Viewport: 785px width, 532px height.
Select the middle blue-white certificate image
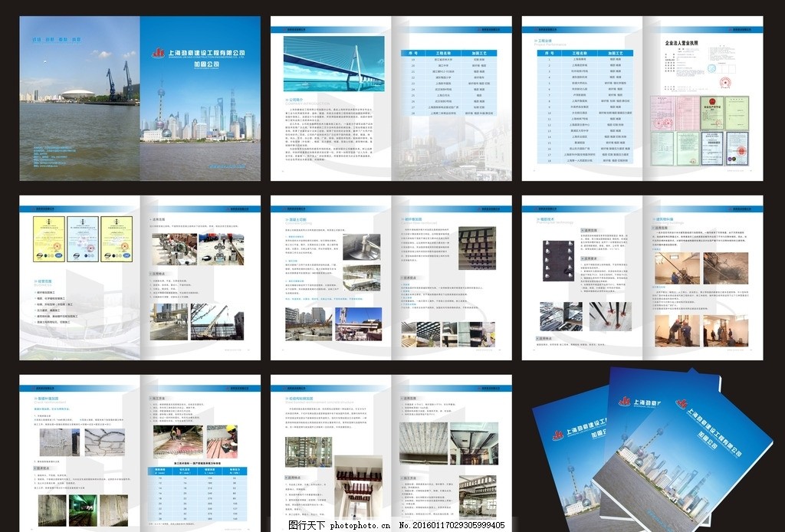(82, 238)
